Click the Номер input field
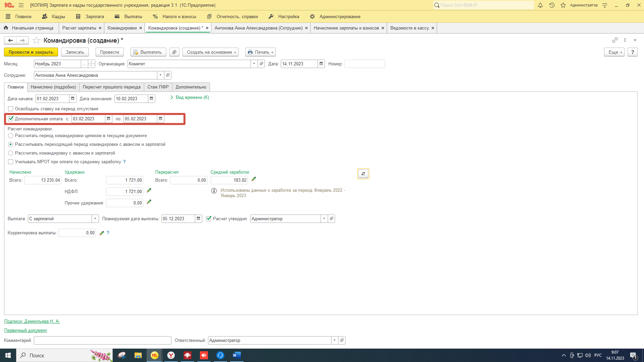This screenshot has width=644, height=362. pyautogui.click(x=365, y=64)
